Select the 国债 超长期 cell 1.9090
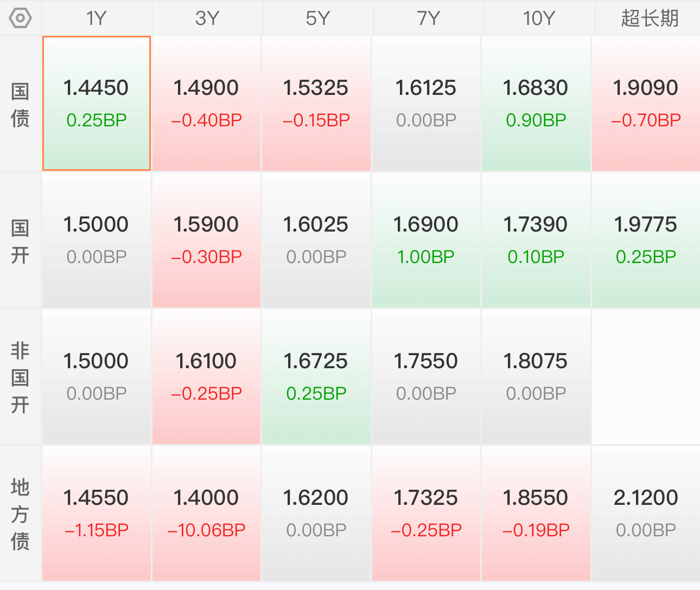The image size is (700, 590). pyautogui.click(x=646, y=104)
